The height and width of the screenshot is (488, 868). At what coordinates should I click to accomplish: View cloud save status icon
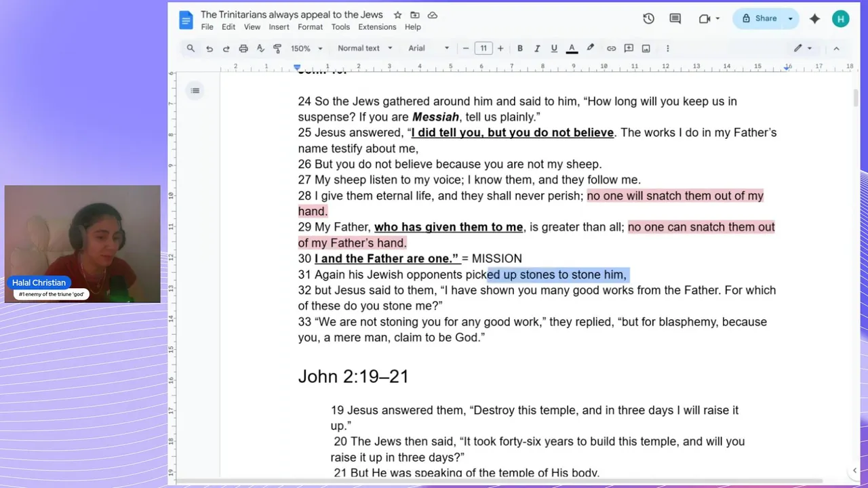click(433, 15)
